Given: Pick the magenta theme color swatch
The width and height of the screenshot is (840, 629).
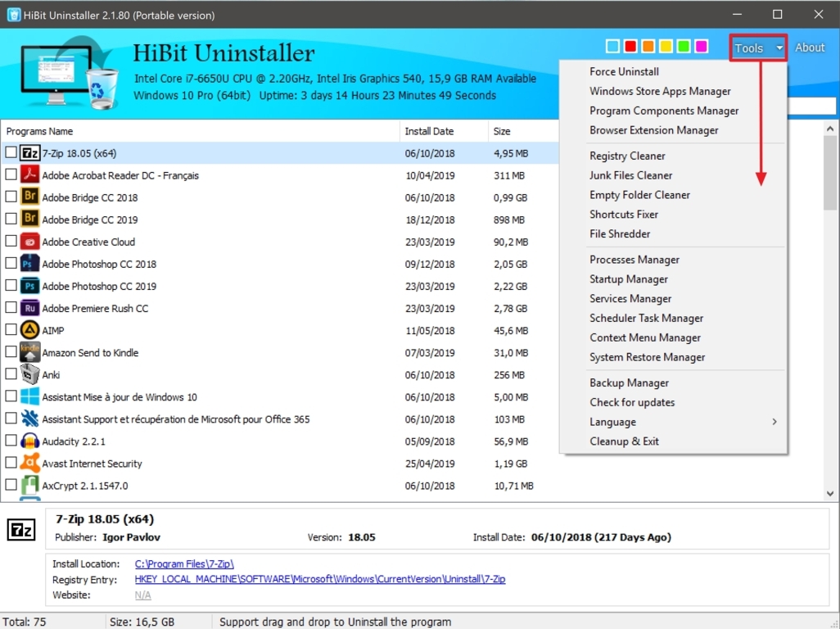Looking at the screenshot, I should pyautogui.click(x=702, y=46).
